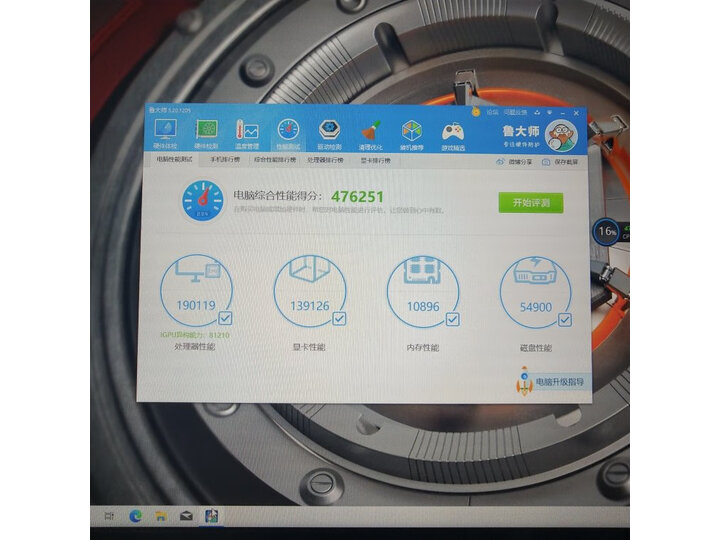Open the 问题反馈 feedback link
The height and width of the screenshot is (540, 720).
tap(515, 112)
